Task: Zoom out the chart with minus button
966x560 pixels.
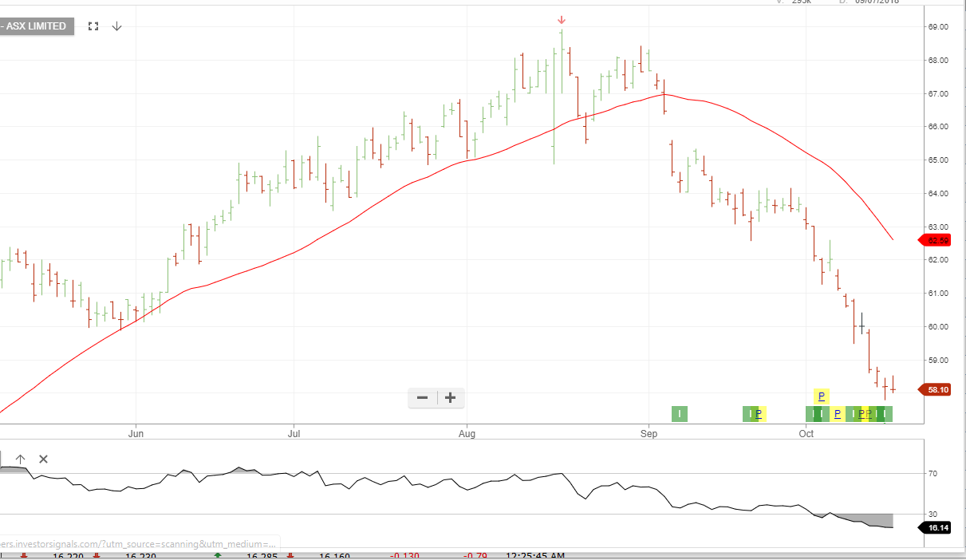Action: click(423, 397)
